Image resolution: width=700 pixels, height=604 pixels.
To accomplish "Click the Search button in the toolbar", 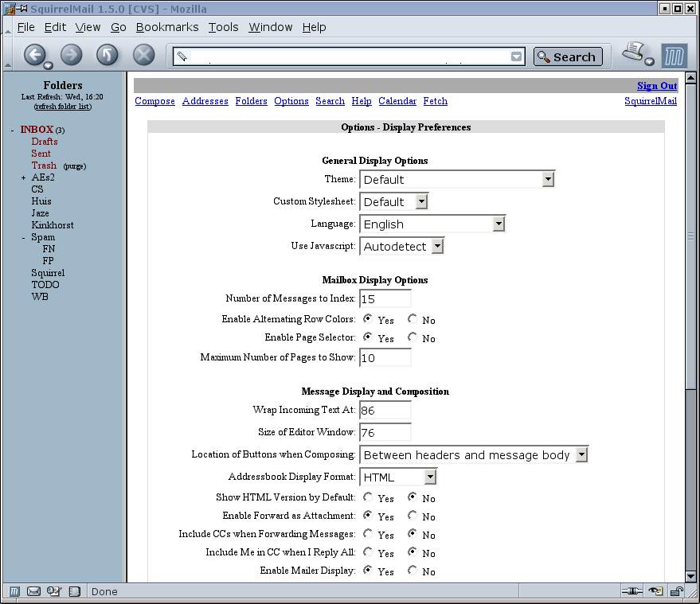I will tap(568, 57).
